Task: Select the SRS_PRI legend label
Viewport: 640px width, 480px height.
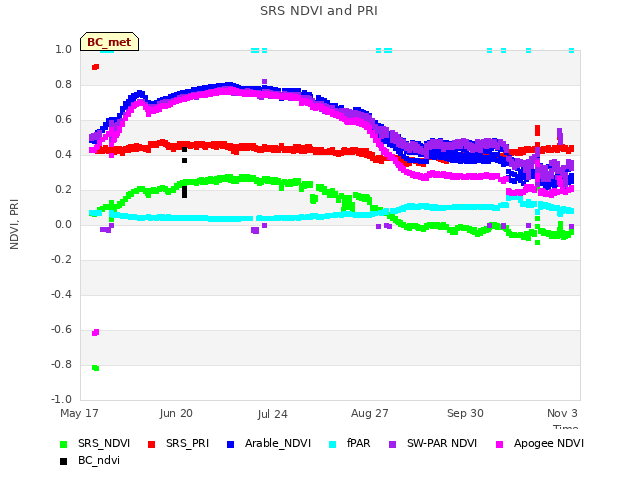Action: [187, 444]
